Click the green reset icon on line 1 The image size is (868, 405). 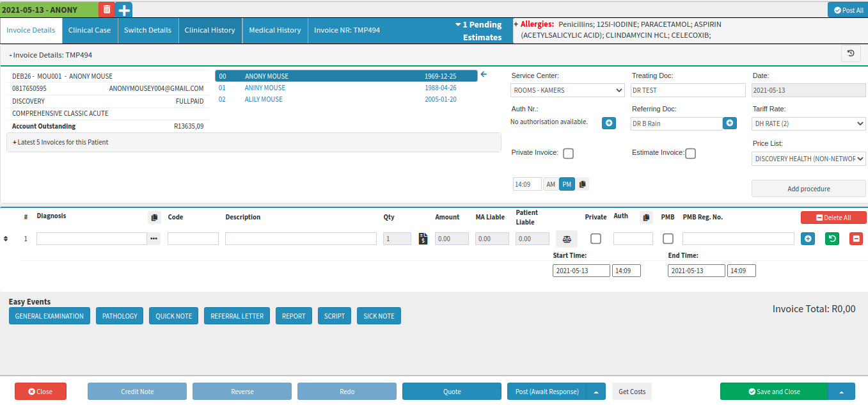coord(832,239)
